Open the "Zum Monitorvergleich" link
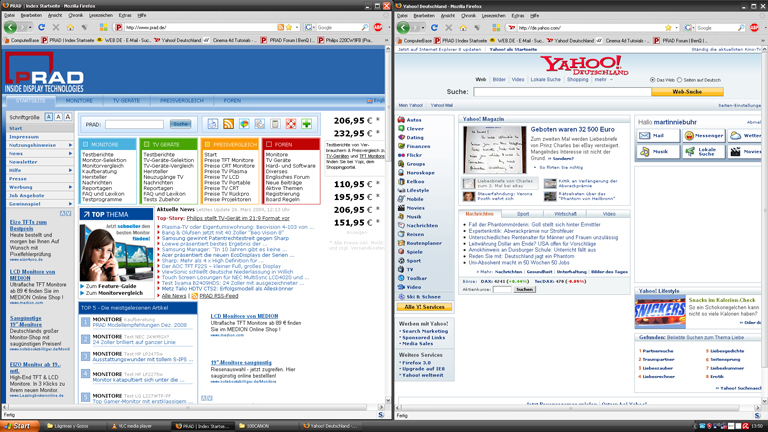Screen dimensions: 768x432 [x=114, y=293]
